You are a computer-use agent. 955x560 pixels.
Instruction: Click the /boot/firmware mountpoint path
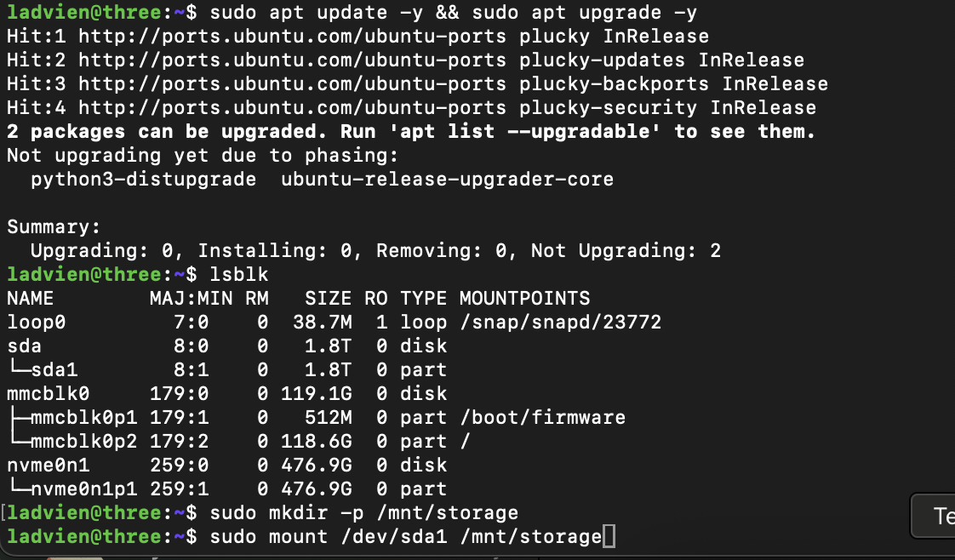[542, 418]
